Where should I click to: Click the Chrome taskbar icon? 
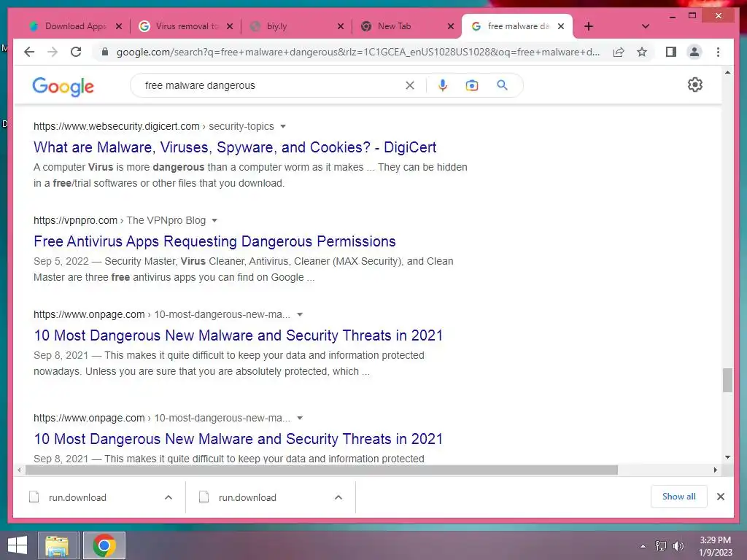(104, 545)
